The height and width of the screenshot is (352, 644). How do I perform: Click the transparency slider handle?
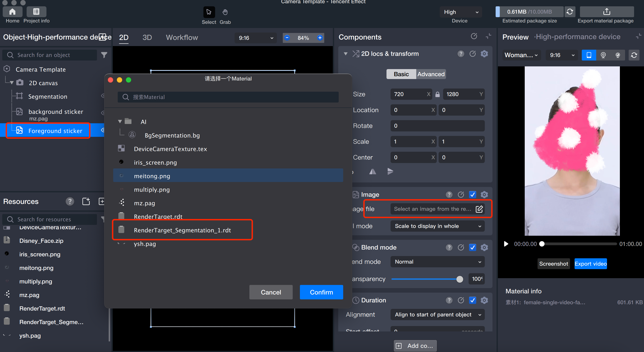tap(459, 279)
